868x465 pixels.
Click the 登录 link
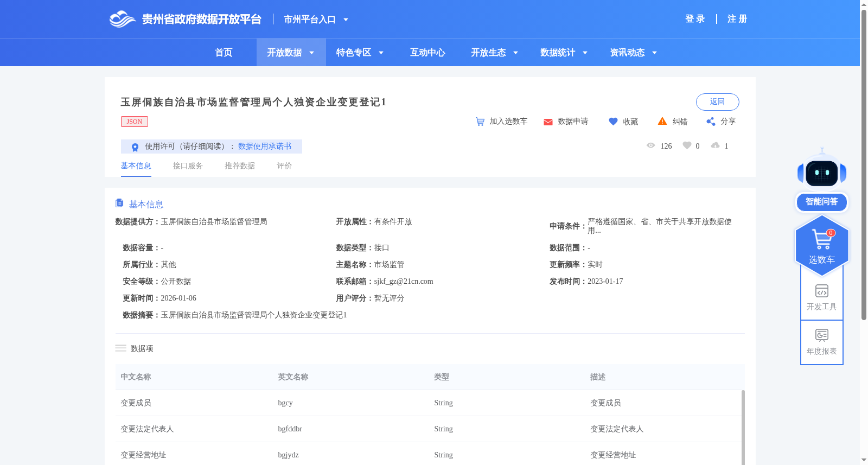(x=695, y=19)
